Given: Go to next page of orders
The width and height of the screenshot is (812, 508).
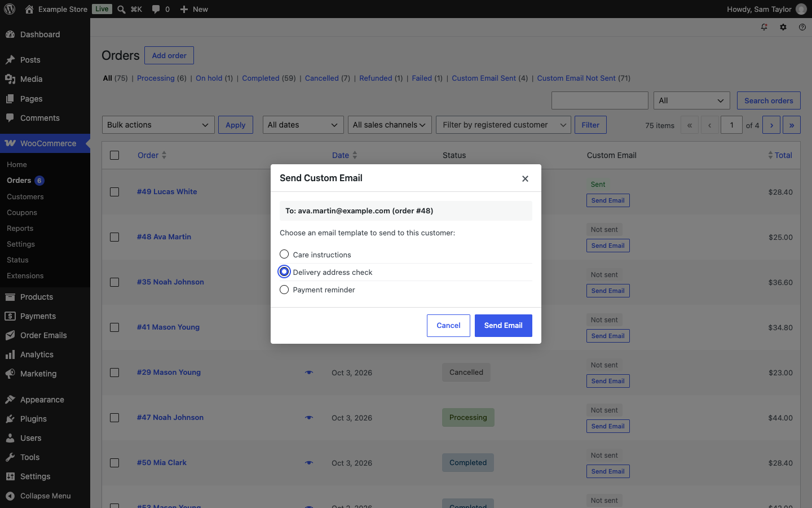Looking at the screenshot, I should (771, 125).
